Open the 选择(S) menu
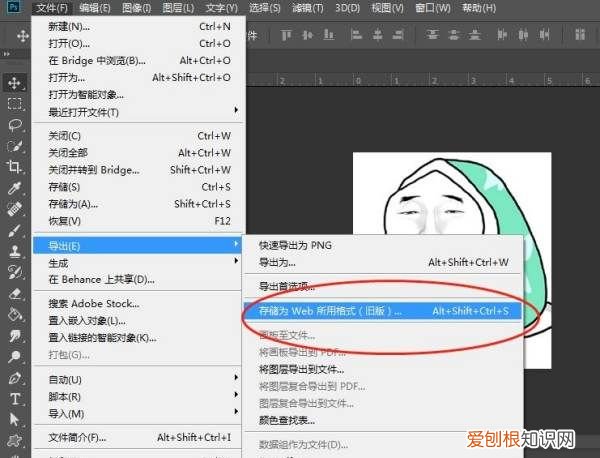This screenshot has height=458, width=600. (264, 8)
